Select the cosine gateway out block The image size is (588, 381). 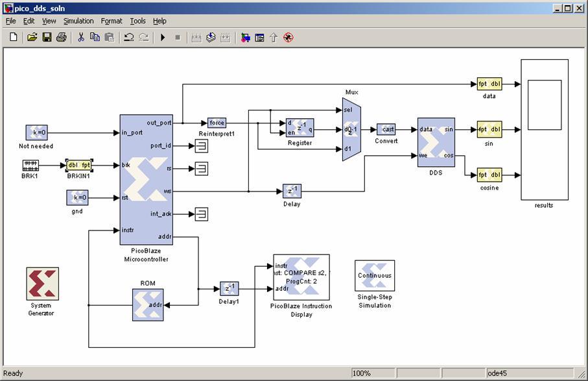click(489, 175)
